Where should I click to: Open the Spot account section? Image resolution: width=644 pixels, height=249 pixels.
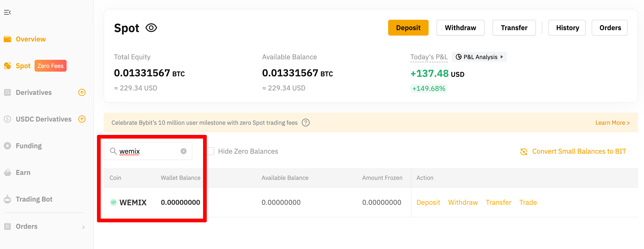[x=23, y=66]
